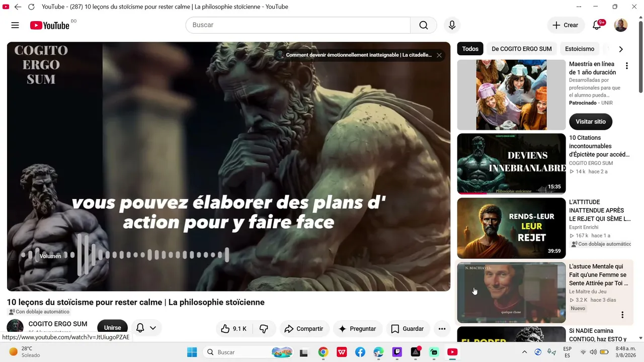
Task: Click the magnifier search button
Action: click(424, 25)
